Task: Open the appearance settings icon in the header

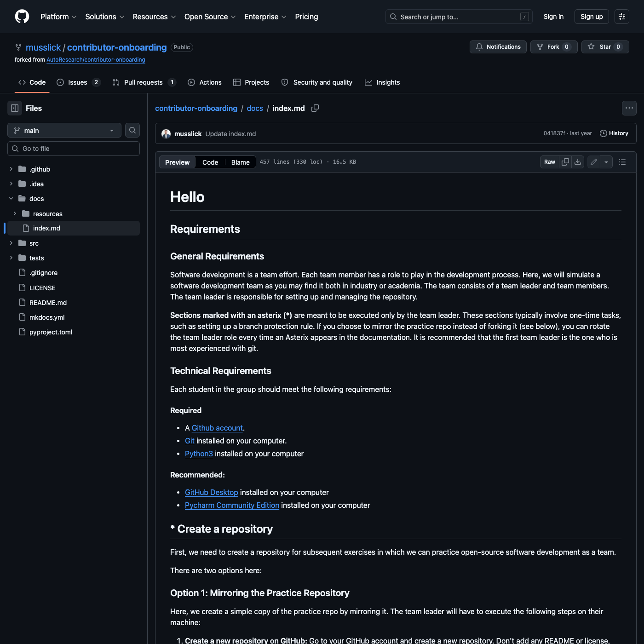Action: 622,17
